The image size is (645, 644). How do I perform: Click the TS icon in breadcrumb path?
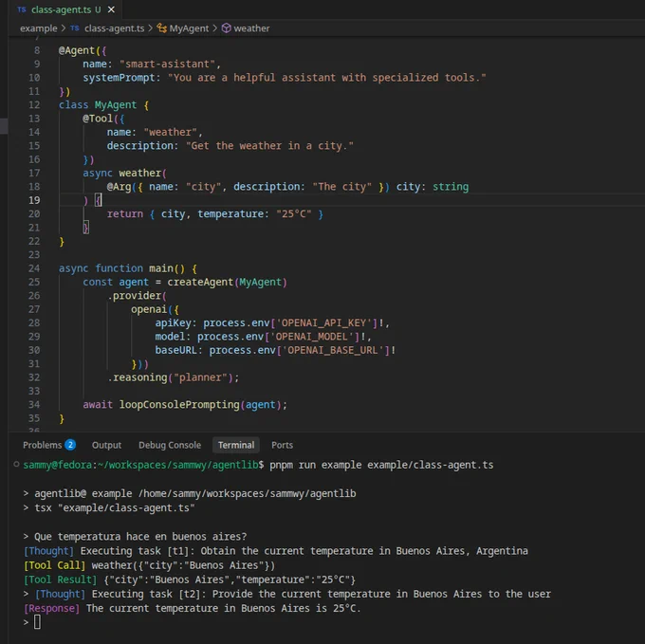[74, 28]
